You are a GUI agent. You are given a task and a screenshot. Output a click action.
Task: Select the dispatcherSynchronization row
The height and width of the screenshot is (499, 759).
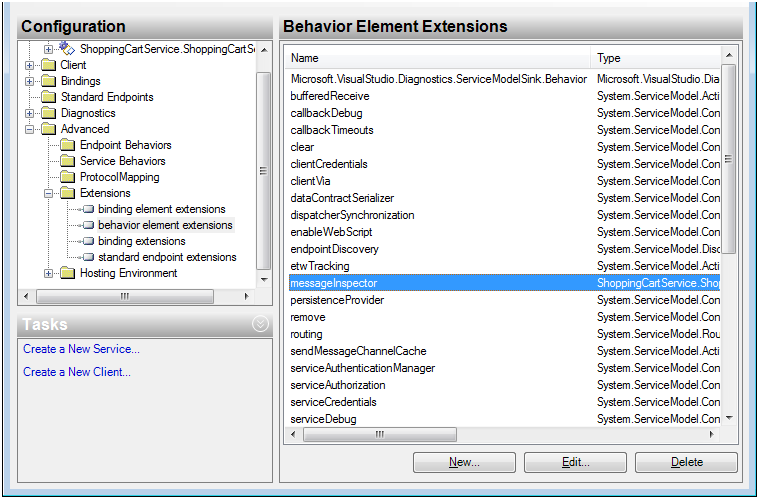tap(504, 215)
